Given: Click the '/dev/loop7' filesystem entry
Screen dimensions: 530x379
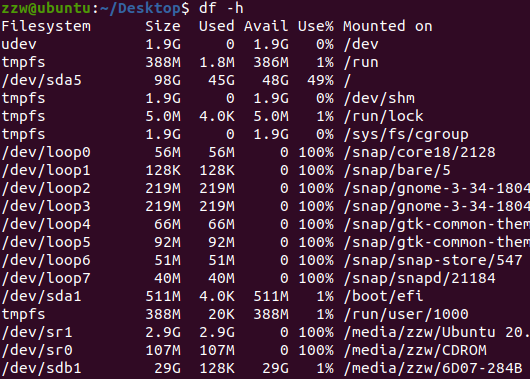Looking at the screenshot, I should (x=46, y=278).
